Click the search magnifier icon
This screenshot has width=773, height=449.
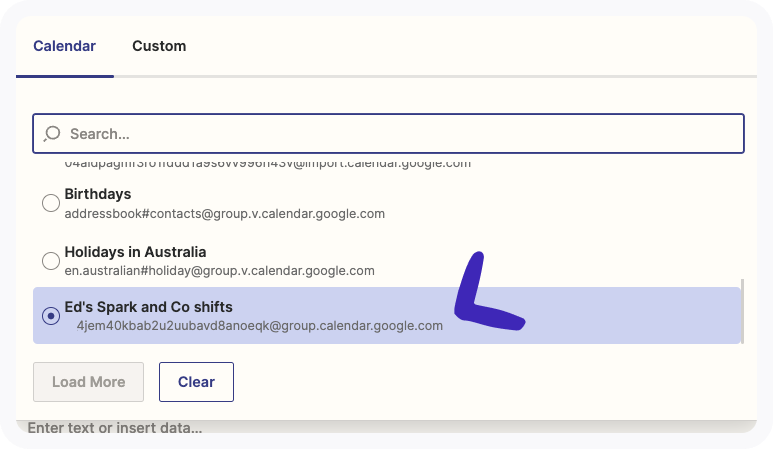(53, 133)
